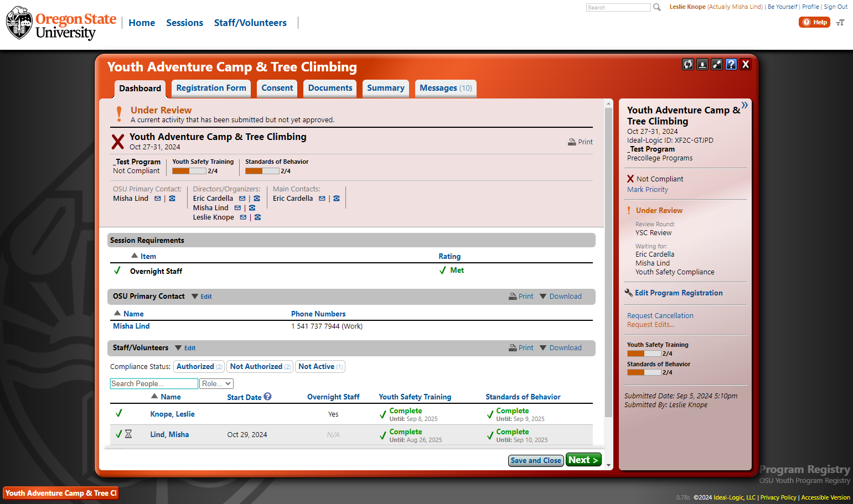
Task: Collapse the right sidebar with the double chevron
Action: click(745, 105)
